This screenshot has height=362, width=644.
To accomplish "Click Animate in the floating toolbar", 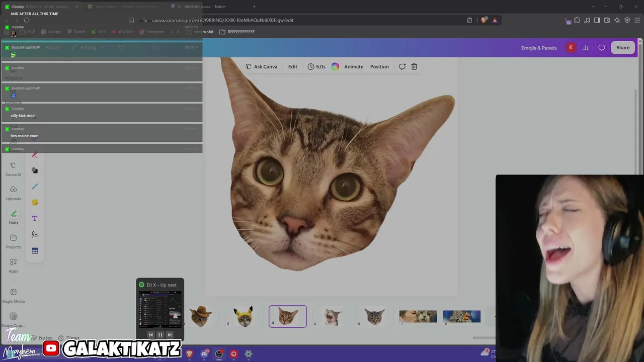I will pos(354,66).
